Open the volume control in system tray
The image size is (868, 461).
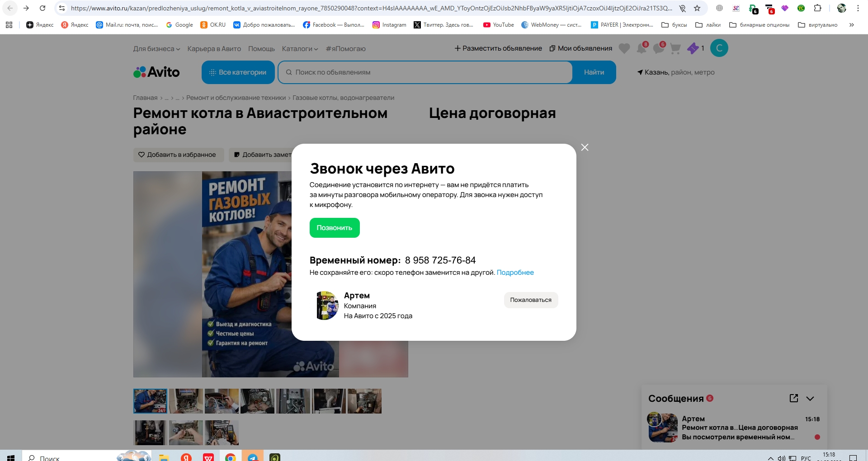coord(781,458)
